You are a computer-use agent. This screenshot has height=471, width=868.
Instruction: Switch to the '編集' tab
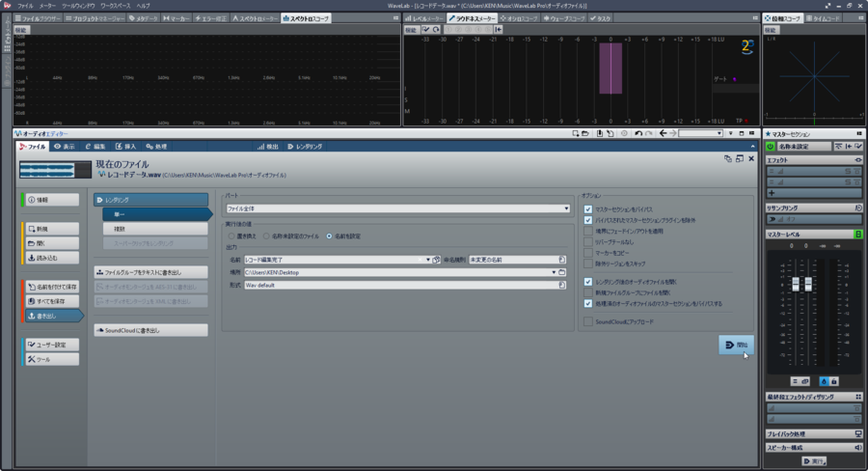click(x=95, y=146)
